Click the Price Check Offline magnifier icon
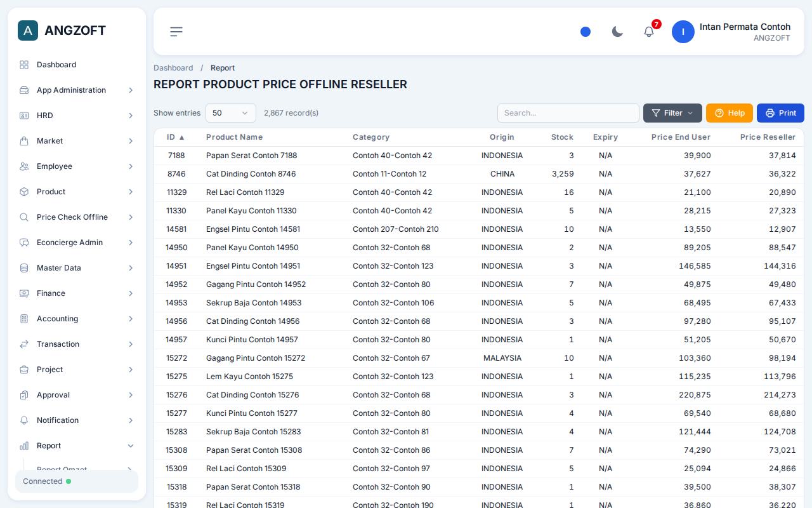Image resolution: width=812 pixels, height=508 pixels. point(24,217)
